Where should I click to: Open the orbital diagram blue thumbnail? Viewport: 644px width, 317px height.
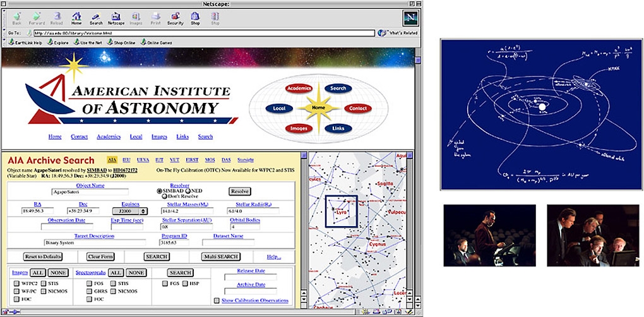(x=541, y=114)
